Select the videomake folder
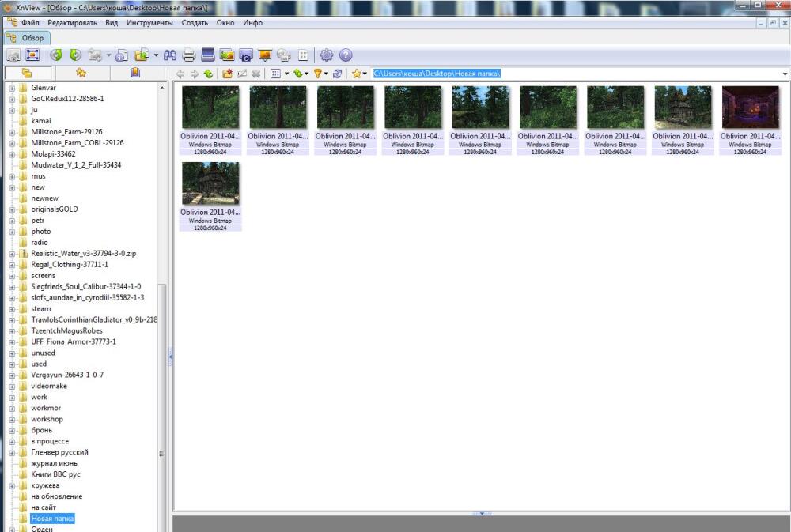Viewport: 791px width, 532px height. coord(49,386)
